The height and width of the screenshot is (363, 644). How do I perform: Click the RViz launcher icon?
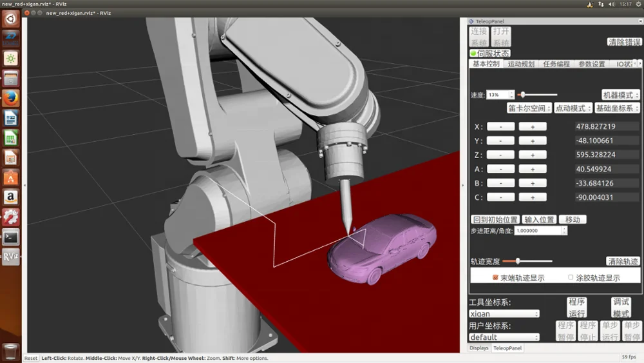(11, 257)
